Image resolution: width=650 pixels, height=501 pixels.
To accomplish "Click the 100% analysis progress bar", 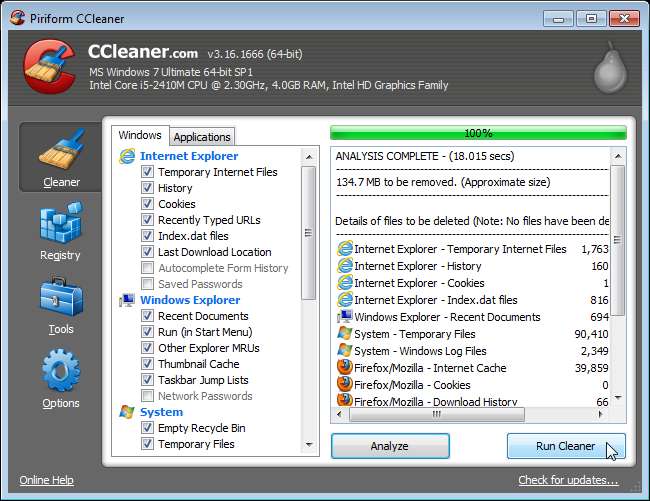I will pyautogui.click(x=478, y=133).
